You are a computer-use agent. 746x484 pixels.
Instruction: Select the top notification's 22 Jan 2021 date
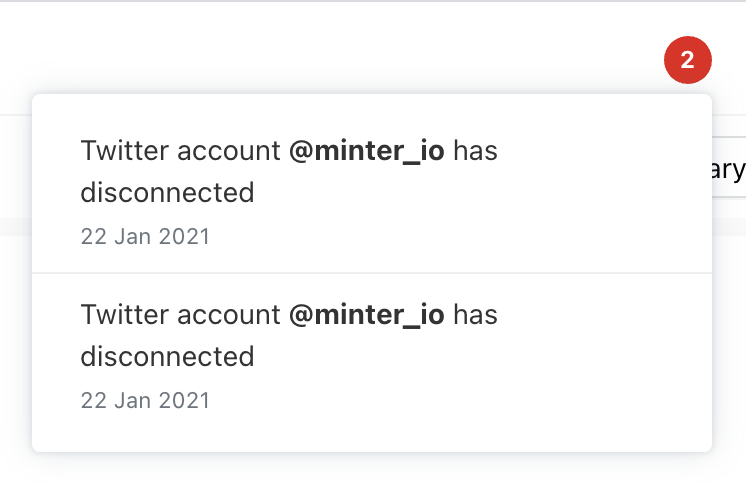(x=145, y=237)
